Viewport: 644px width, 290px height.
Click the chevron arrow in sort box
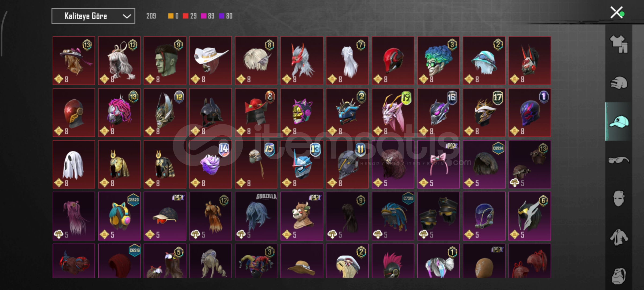(x=127, y=16)
